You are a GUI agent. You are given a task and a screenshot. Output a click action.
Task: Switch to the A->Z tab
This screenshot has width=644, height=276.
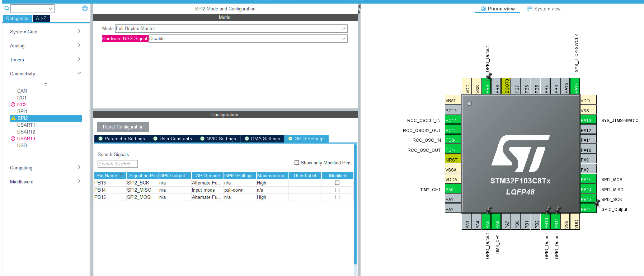click(x=41, y=18)
